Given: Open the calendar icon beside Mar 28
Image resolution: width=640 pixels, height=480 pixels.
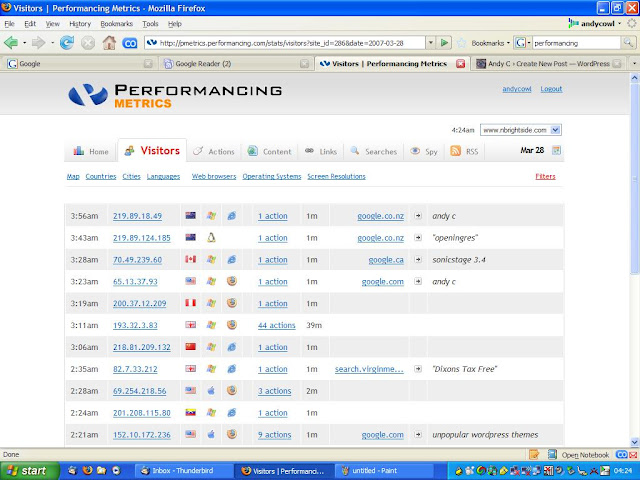Looking at the screenshot, I should (556, 150).
